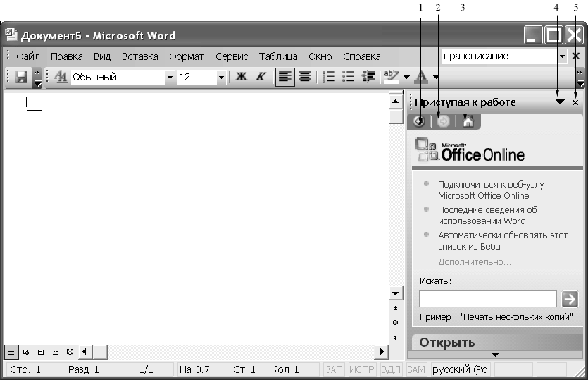Apply bulleted list formatting
Screen dimensions: 588x380
(348, 77)
